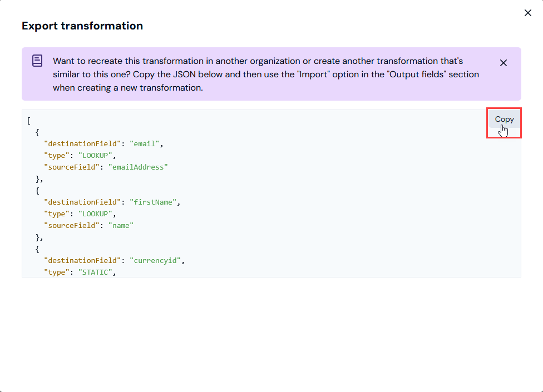Click the book icon in the banner
This screenshot has width=543, height=392.
click(x=37, y=61)
